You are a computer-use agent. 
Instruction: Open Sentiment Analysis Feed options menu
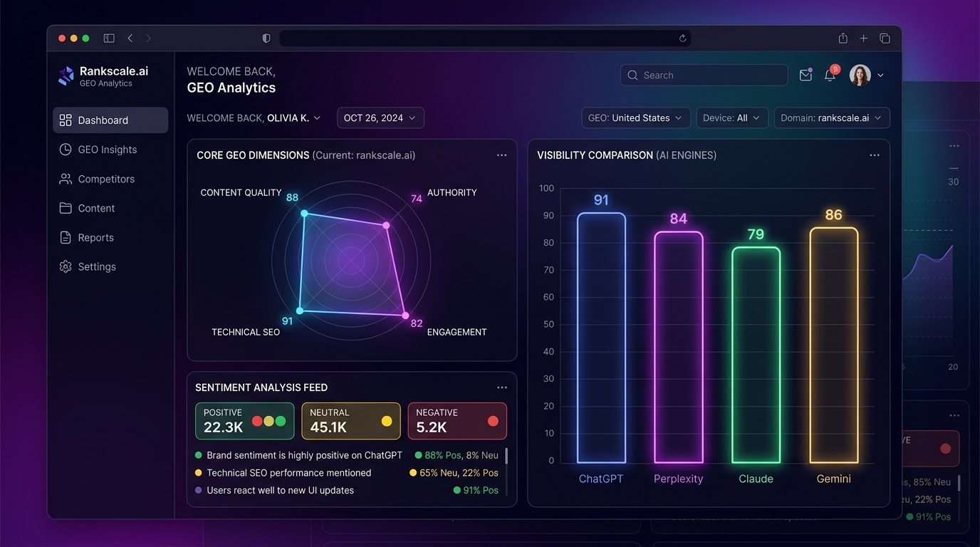click(502, 387)
